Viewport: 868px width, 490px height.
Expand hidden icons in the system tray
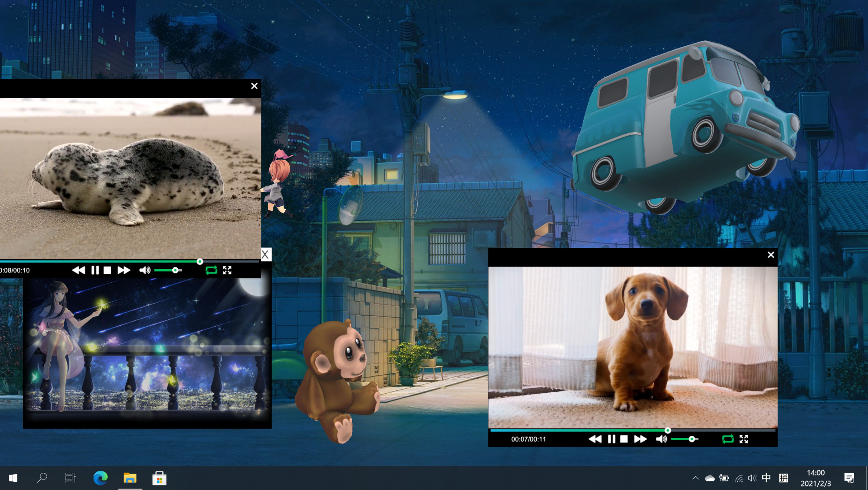click(x=696, y=478)
